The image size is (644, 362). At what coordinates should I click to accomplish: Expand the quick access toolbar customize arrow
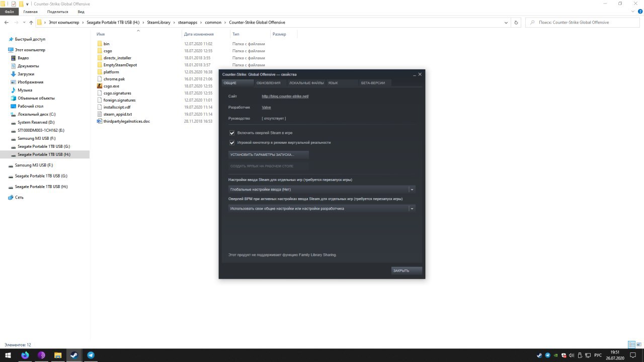tap(28, 4)
